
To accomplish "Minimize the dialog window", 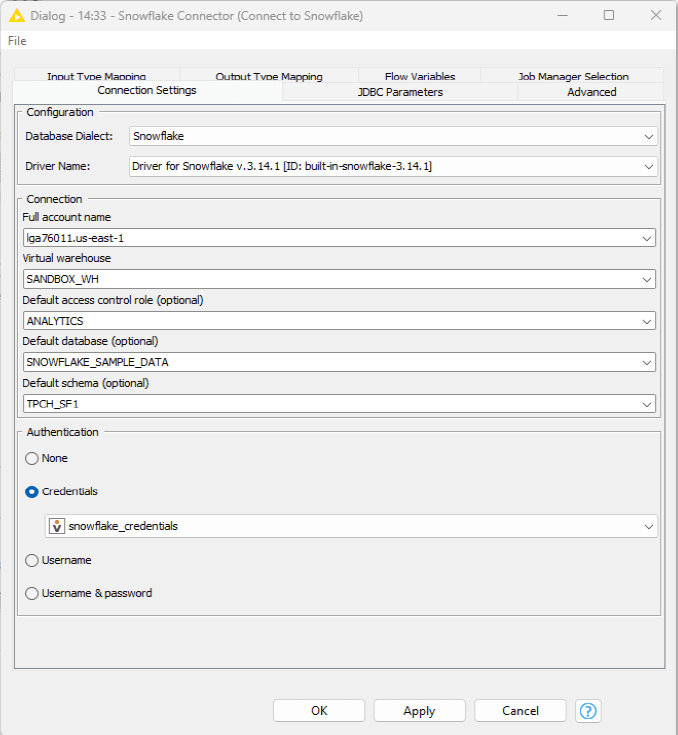I will point(563,15).
